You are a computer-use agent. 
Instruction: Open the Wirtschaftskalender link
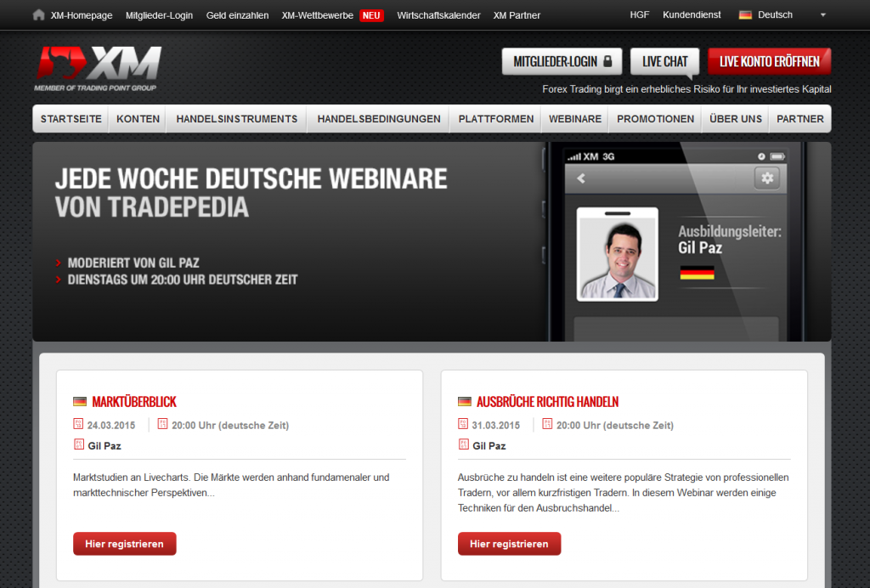point(439,15)
